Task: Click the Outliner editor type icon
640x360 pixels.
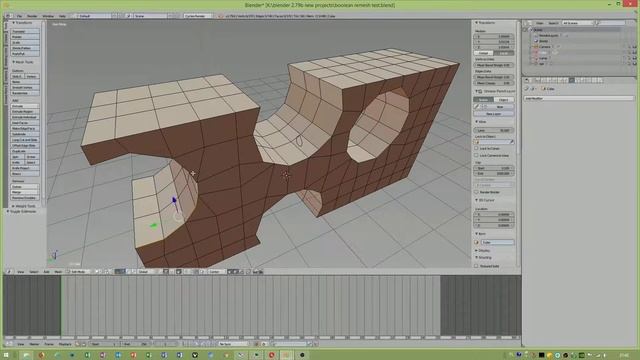Action: point(528,23)
